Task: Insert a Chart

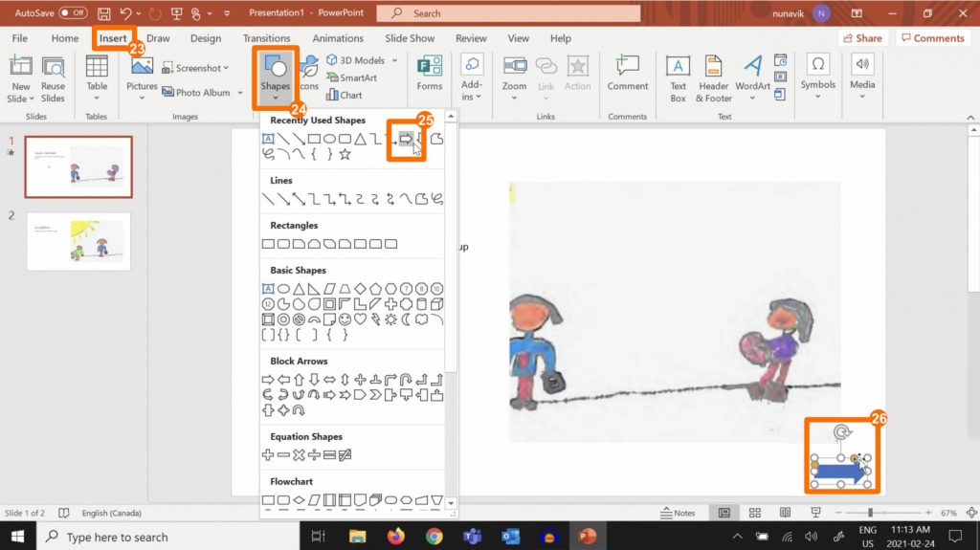Action: pyautogui.click(x=345, y=95)
